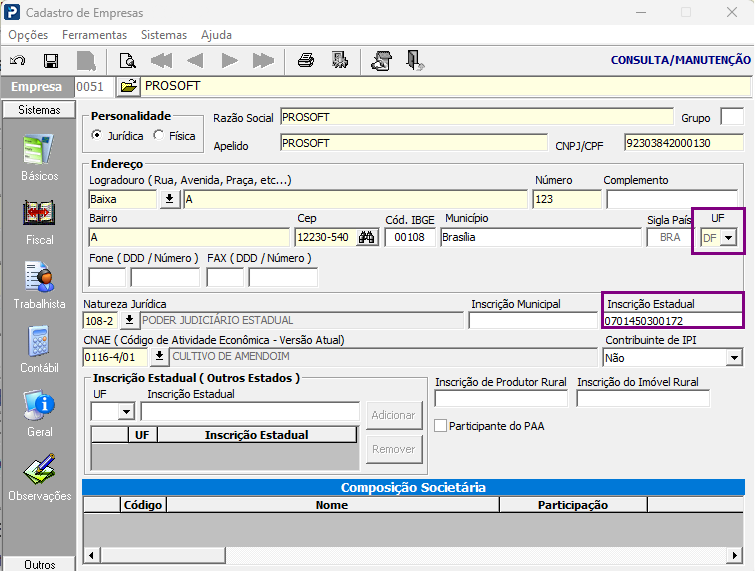Open the Sistemas menu
Screen dimensions: 755x572
[x=164, y=35]
